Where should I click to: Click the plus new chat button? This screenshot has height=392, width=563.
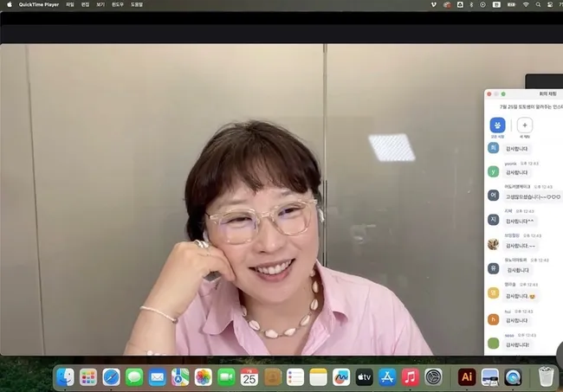click(x=525, y=125)
